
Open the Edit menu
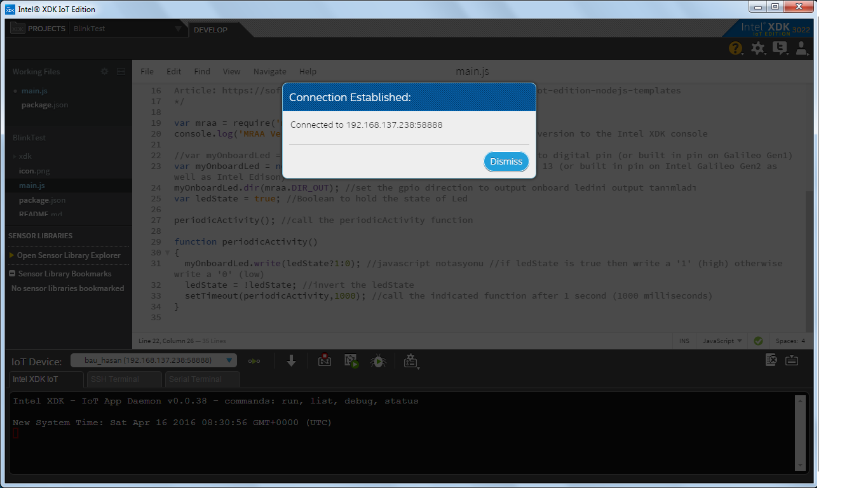[x=173, y=72]
